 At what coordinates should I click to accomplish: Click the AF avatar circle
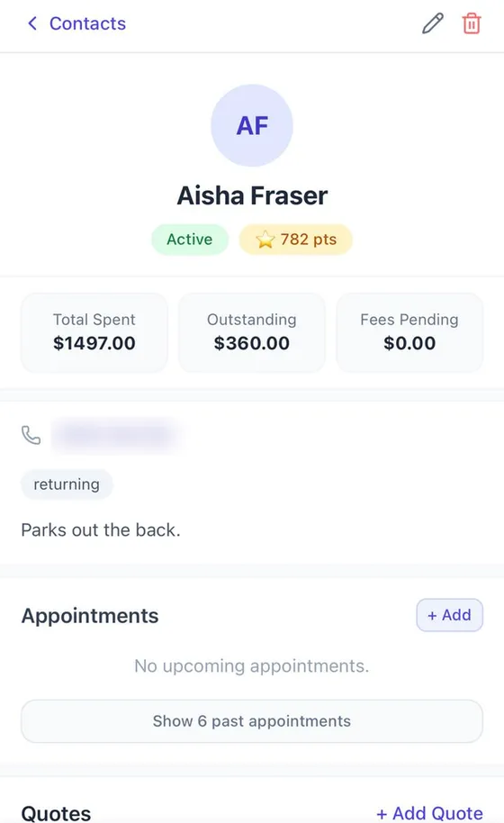[252, 125]
